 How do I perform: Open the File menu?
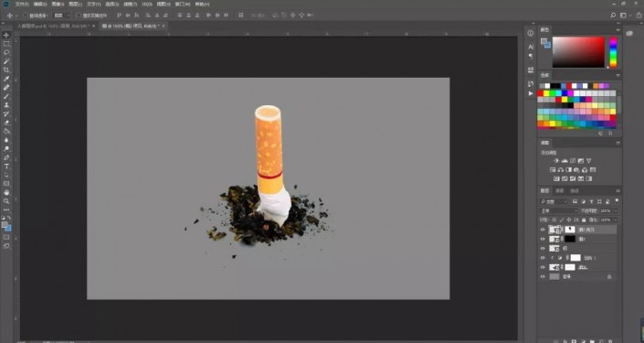point(22,4)
